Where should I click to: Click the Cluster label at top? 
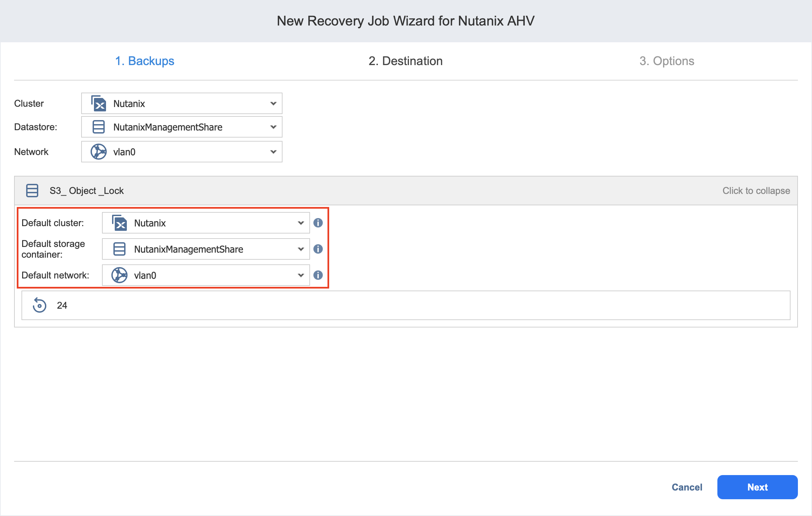click(29, 103)
